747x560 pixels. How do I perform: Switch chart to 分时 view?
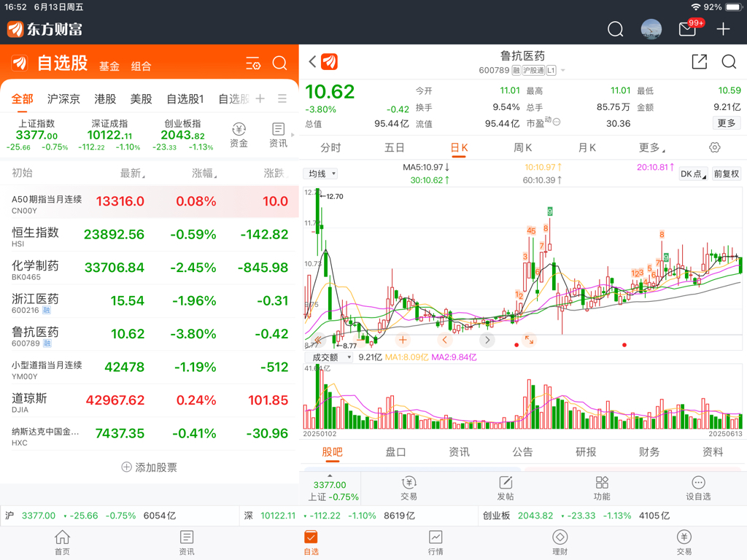click(x=330, y=147)
